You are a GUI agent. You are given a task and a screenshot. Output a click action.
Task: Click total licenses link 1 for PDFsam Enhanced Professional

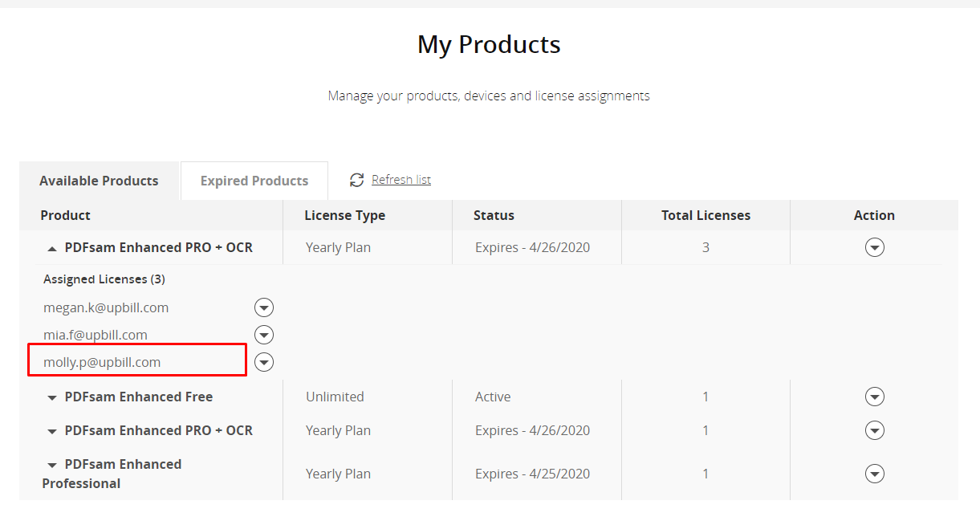tap(706, 474)
